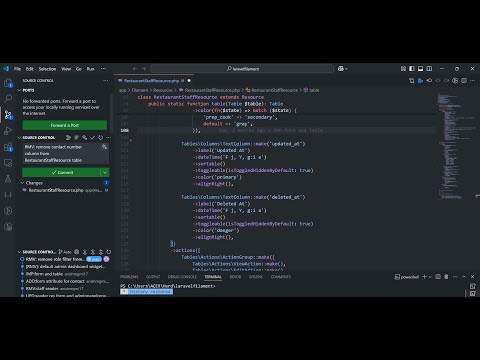Open the Search view in activity bar
Viewport: 480px width, 360px height.
[x=8, y=98]
